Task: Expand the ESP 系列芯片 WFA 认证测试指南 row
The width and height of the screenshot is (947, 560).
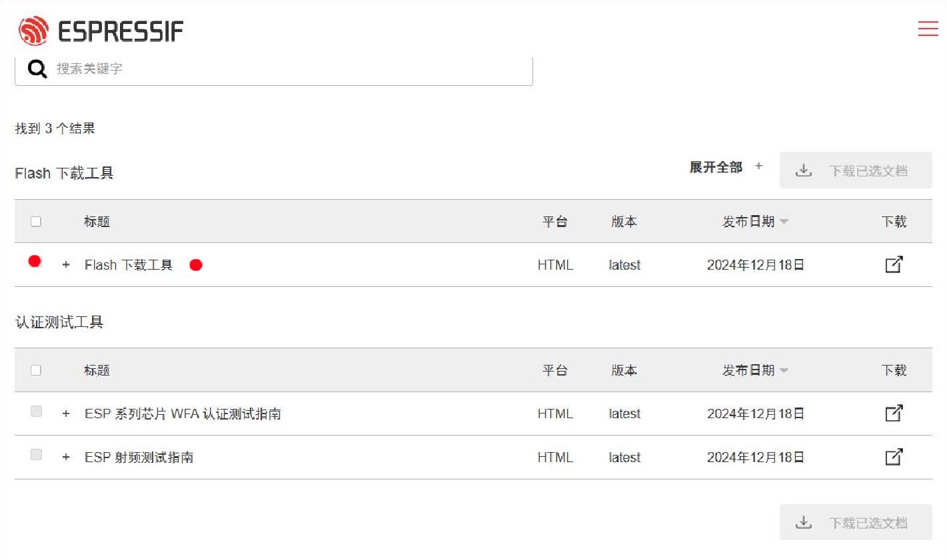Action: [x=66, y=414]
